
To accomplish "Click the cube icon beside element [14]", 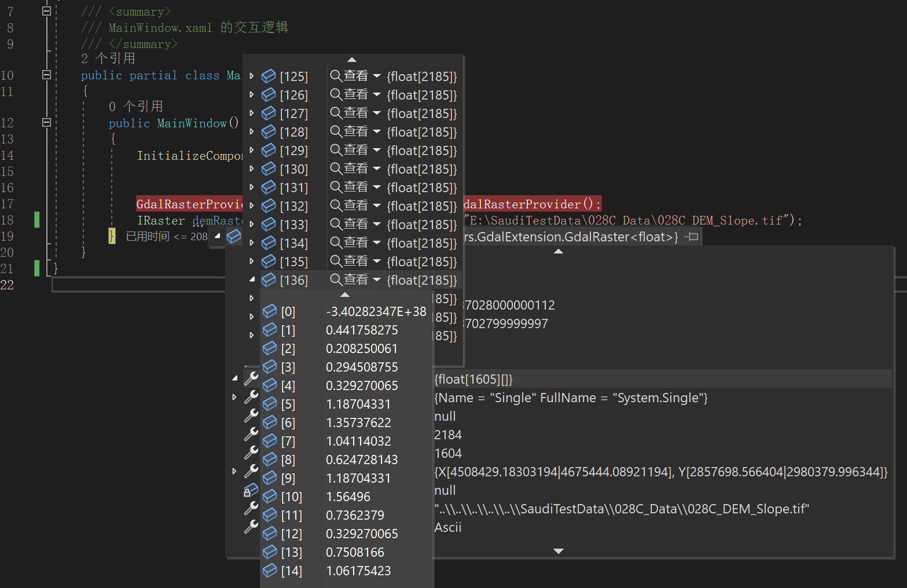I will pos(270,571).
